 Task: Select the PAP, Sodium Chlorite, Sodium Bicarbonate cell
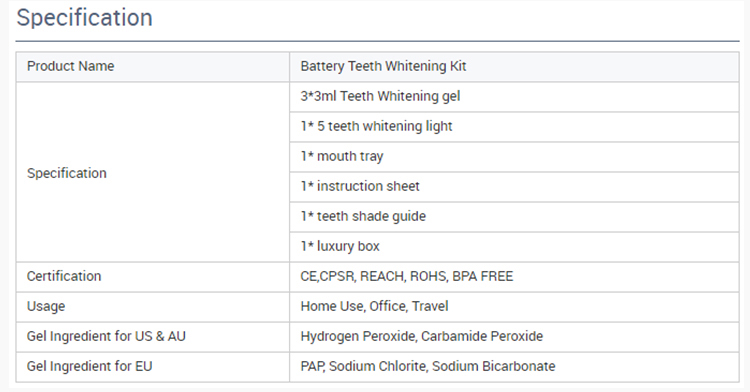click(x=514, y=367)
